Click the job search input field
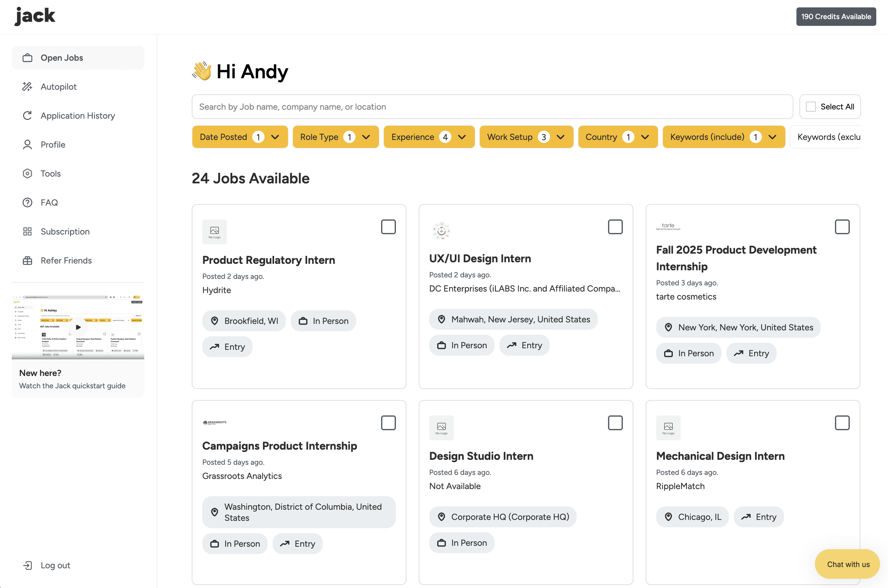Screen dimensions: 888x588 point(492,107)
